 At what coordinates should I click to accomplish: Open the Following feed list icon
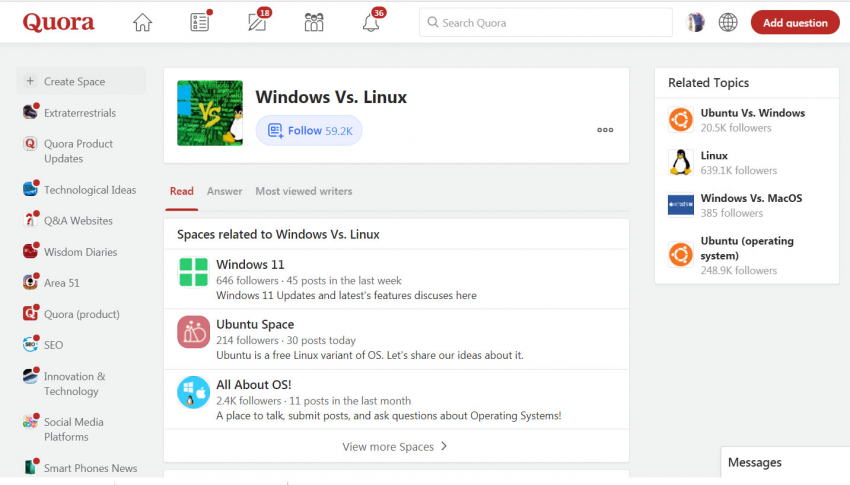(200, 22)
